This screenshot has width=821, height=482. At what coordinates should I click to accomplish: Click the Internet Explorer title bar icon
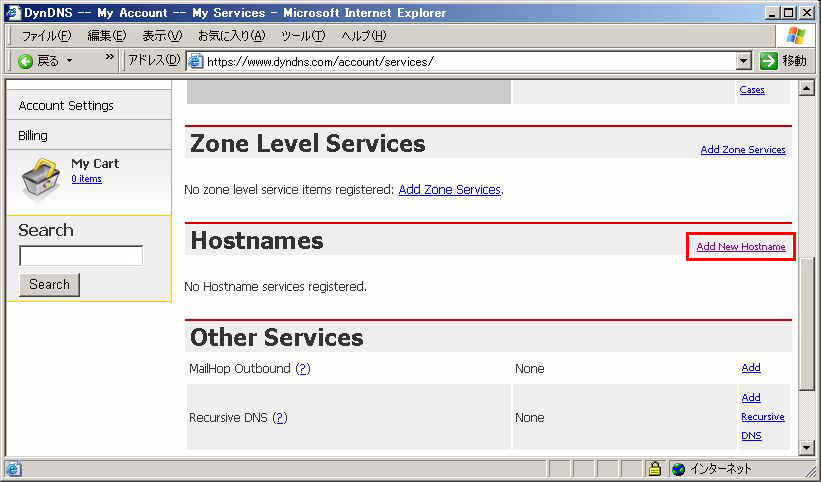point(13,13)
